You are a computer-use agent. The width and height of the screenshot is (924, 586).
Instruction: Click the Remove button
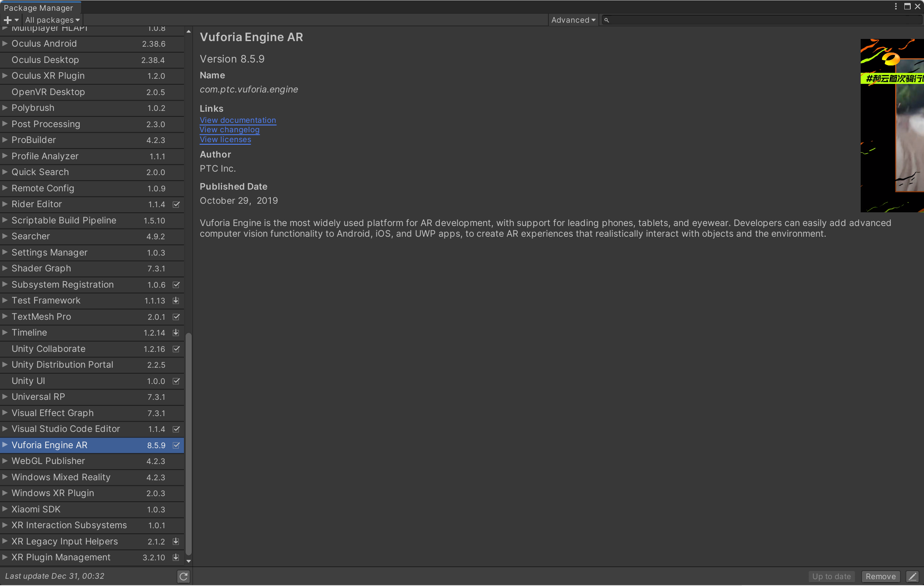tap(881, 577)
